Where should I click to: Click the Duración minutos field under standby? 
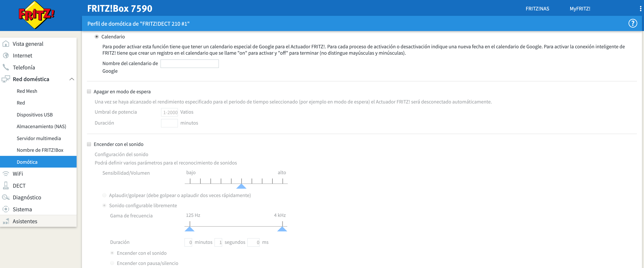click(x=169, y=123)
